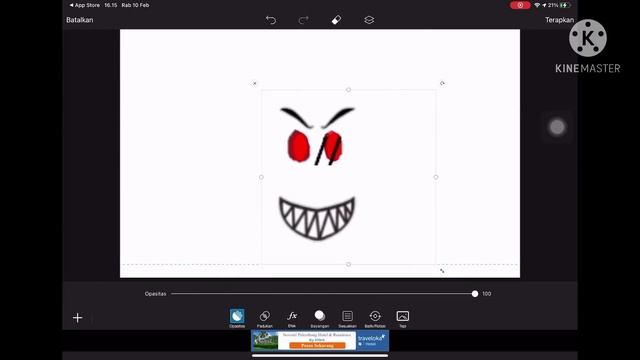Open the Tepi border tool
This screenshot has width=640, height=360.
[x=402, y=318]
